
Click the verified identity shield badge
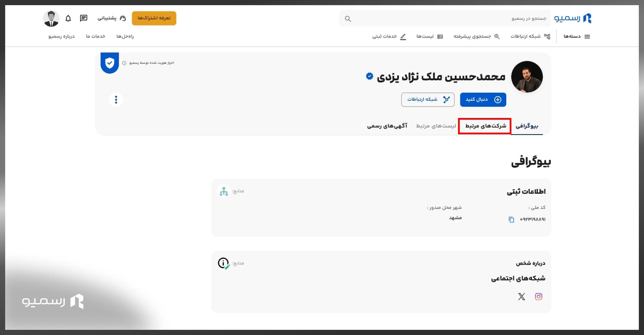[x=110, y=63]
